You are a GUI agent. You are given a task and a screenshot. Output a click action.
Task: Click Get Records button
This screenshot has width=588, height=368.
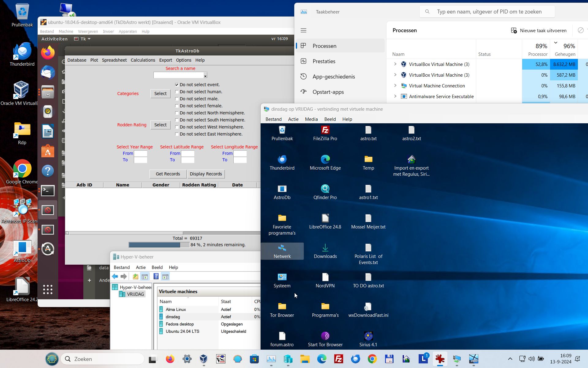click(x=168, y=174)
